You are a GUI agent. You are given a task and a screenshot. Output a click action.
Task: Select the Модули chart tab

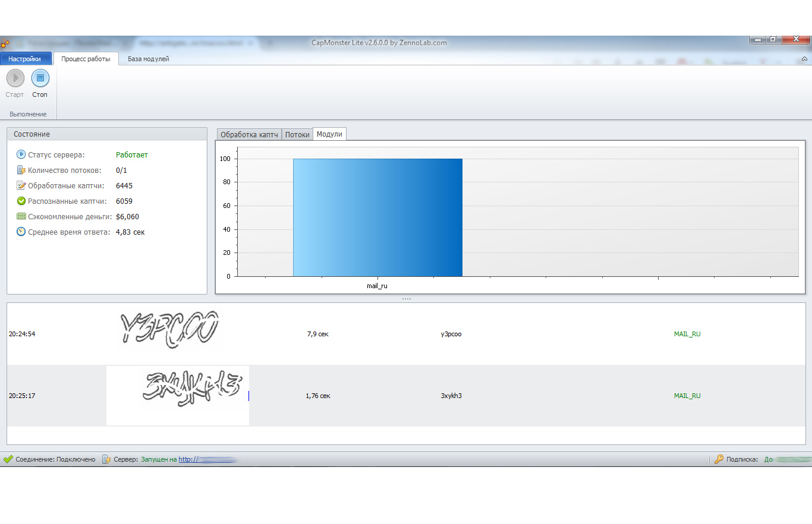pos(329,134)
